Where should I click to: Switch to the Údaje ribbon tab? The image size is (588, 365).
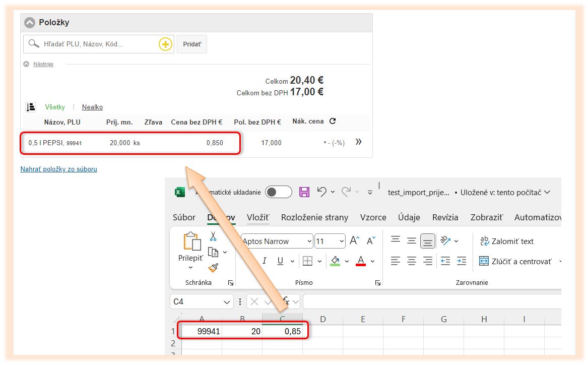click(409, 217)
